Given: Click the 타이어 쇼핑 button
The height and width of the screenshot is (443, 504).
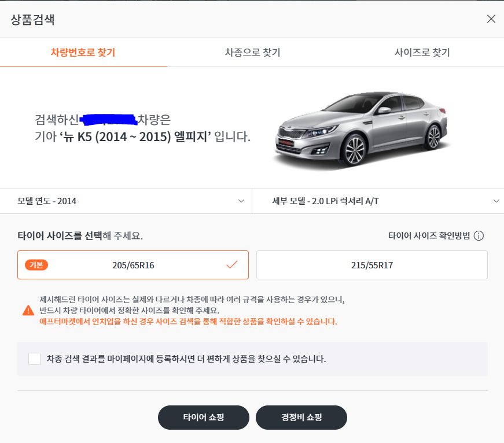Looking at the screenshot, I should point(204,418).
